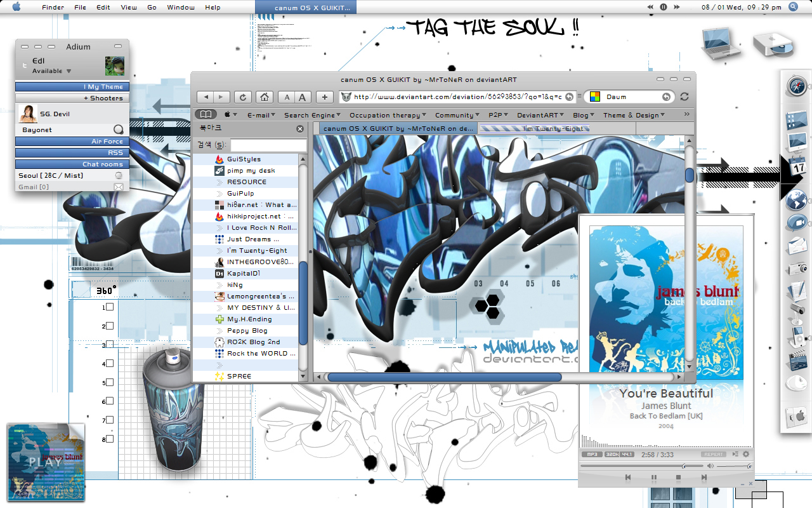
Task: Open the globe icon in the dock
Action: [x=797, y=200]
